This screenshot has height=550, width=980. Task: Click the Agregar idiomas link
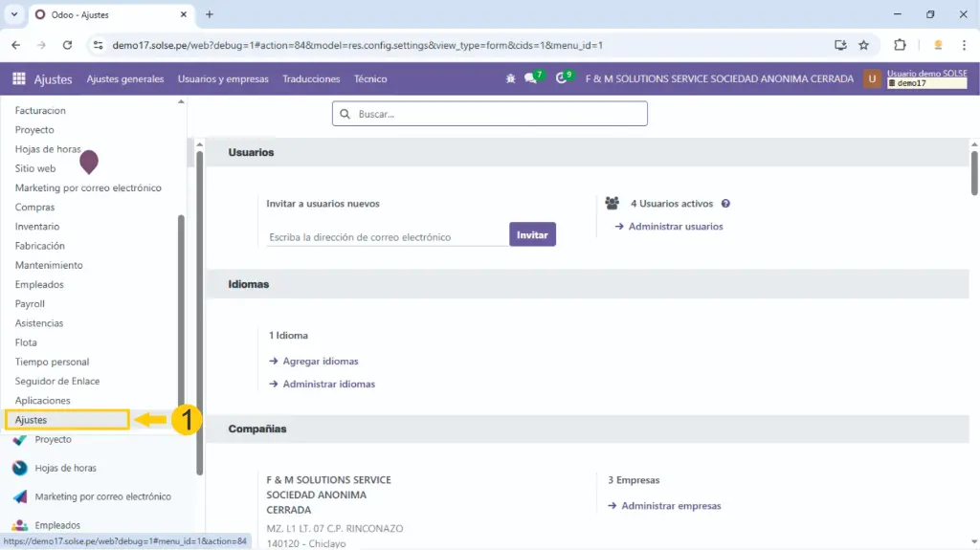(320, 362)
